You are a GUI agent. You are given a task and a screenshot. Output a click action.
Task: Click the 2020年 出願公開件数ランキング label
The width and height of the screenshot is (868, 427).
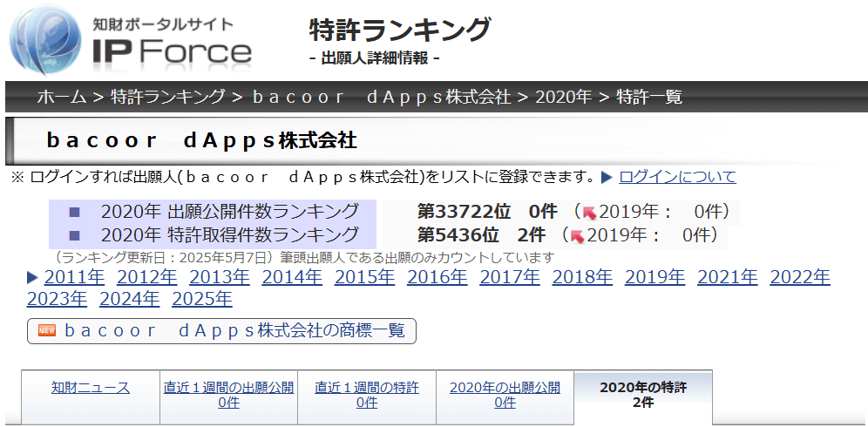(229, 212)
